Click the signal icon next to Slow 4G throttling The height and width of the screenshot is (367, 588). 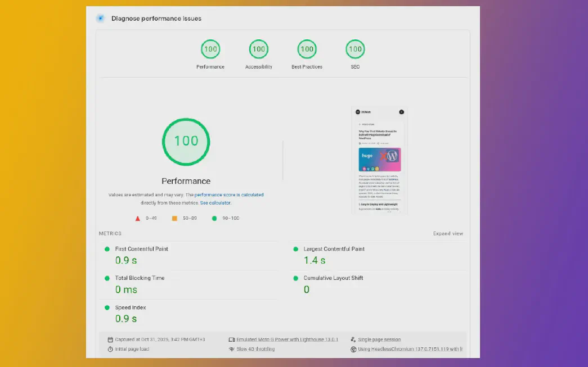pos(231,348)
